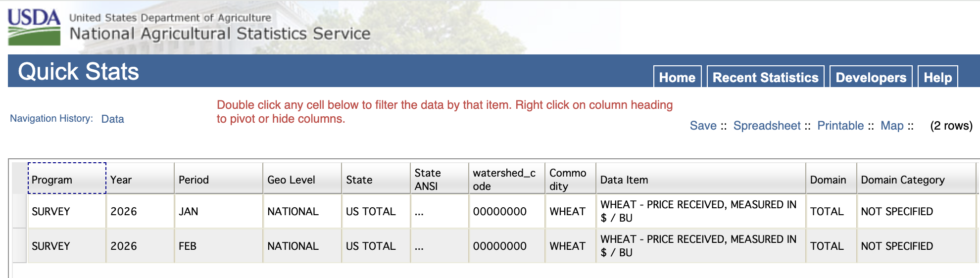This screenshot has width=980, height=278.
Task: Click the Data navigation history link
Action: pos(112,119)
